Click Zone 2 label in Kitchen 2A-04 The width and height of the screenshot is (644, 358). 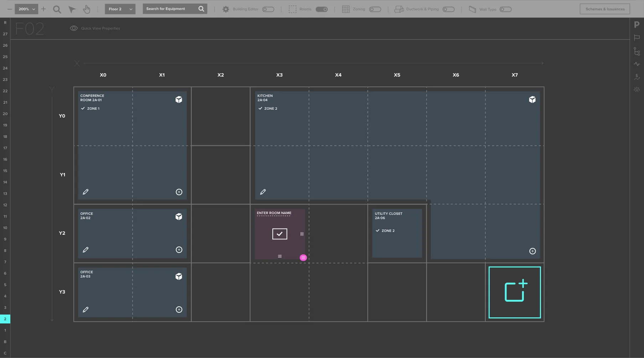(271, 109)
